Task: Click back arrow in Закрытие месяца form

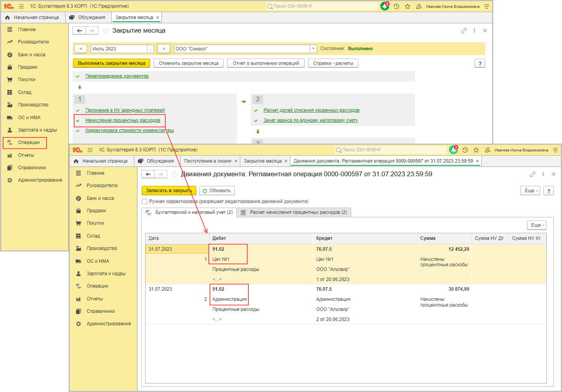Action: tap(79, 31)
